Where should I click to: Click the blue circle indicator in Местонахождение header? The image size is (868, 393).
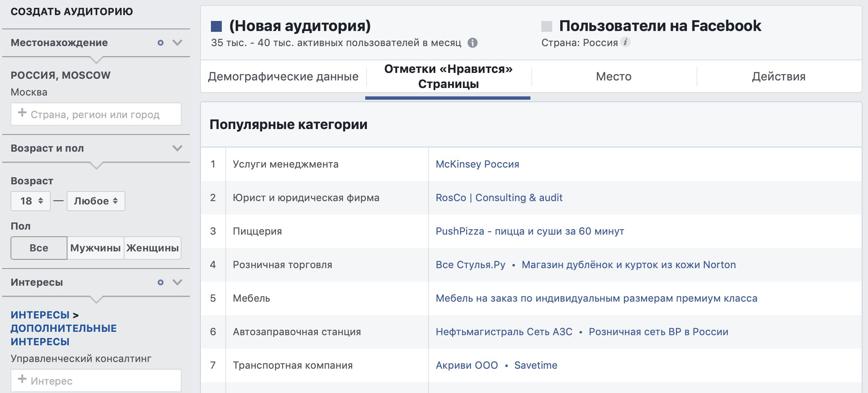pyautogui.click(x=160, y=43)
